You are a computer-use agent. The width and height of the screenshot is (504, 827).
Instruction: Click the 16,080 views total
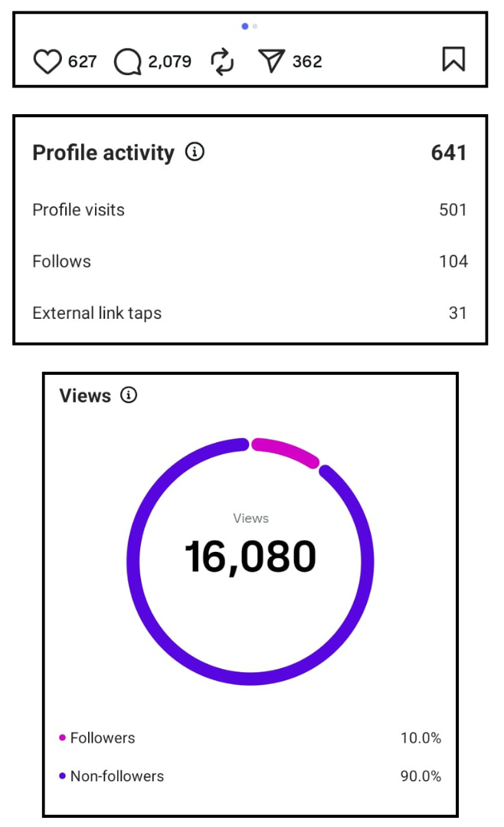tap(250, 556)
